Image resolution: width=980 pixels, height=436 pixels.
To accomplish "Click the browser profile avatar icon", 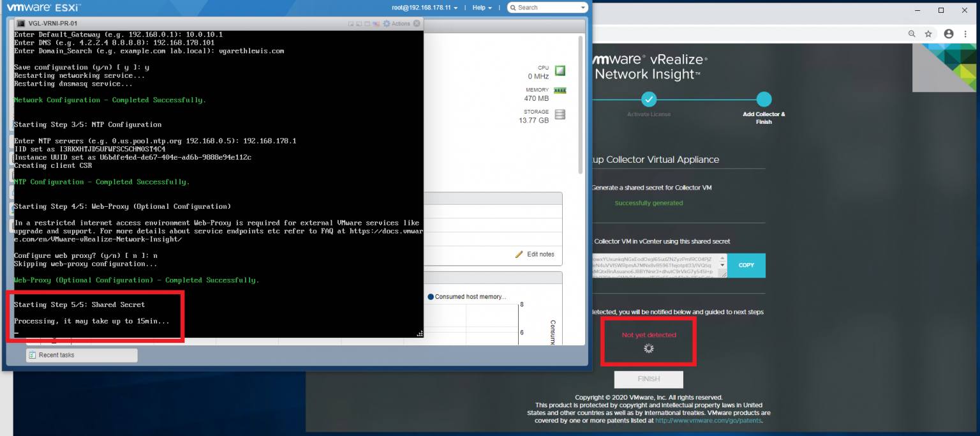I will pos(948,34).
